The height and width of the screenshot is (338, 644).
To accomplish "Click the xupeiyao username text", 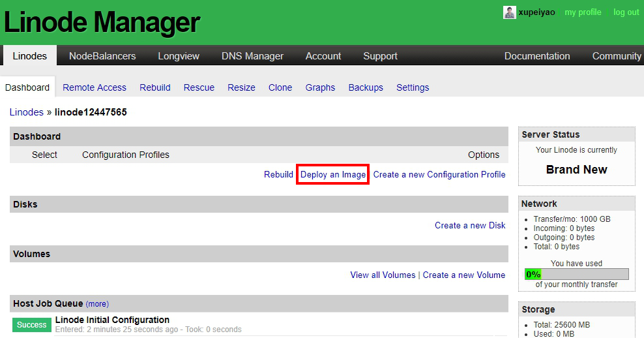I will [x=537, y=12].
